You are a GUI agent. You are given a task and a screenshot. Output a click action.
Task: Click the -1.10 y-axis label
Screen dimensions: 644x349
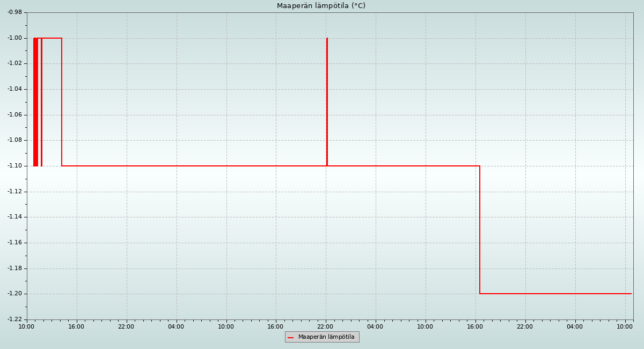(x=14, y=166)
